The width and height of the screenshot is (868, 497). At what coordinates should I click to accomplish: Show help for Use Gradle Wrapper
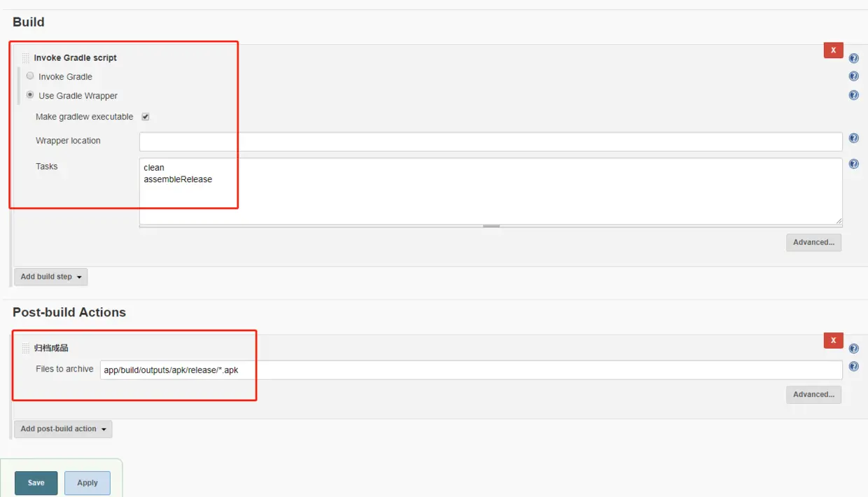click(853, 95)
